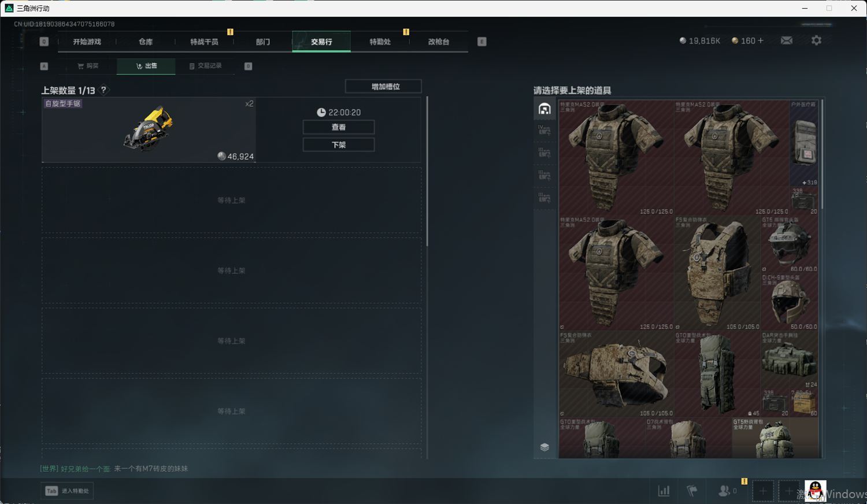Click the help question mark beside 上架数量
The height and width of the screenshot is (504, 867).
pyautogui.click(x=103, y=90)
